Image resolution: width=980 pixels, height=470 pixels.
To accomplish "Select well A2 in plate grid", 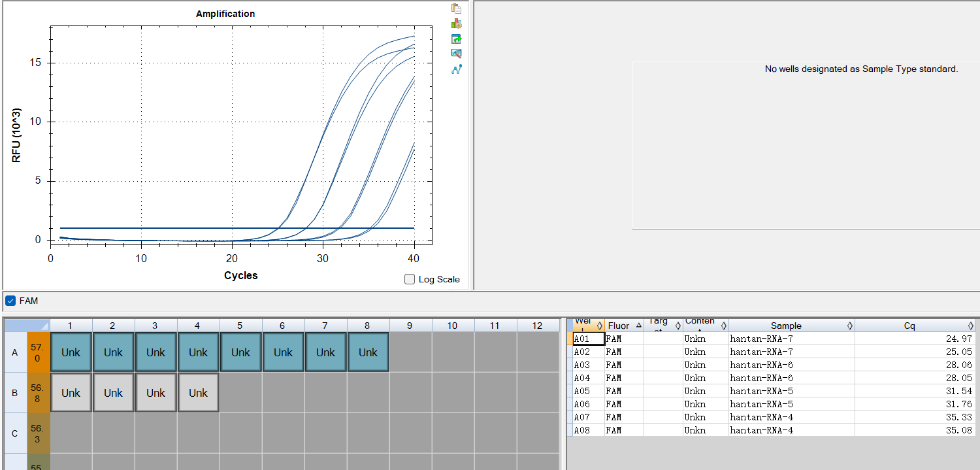I will (x=113, y=352).
